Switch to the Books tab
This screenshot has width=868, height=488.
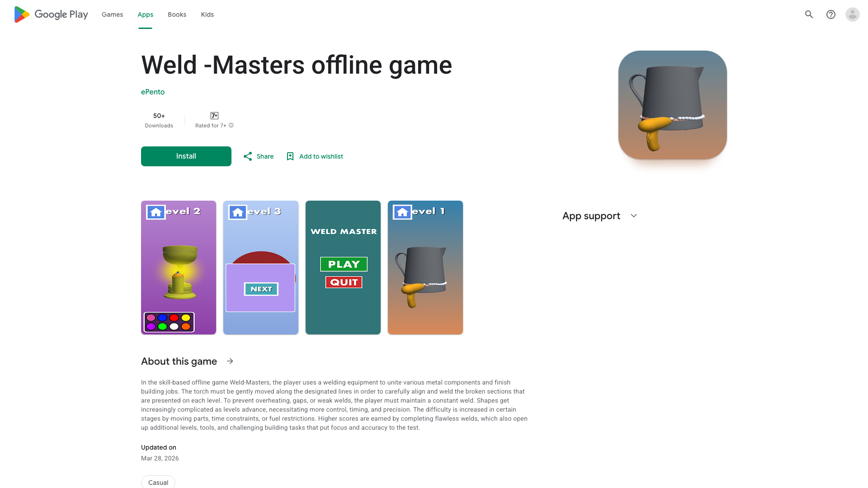[177, 14]
